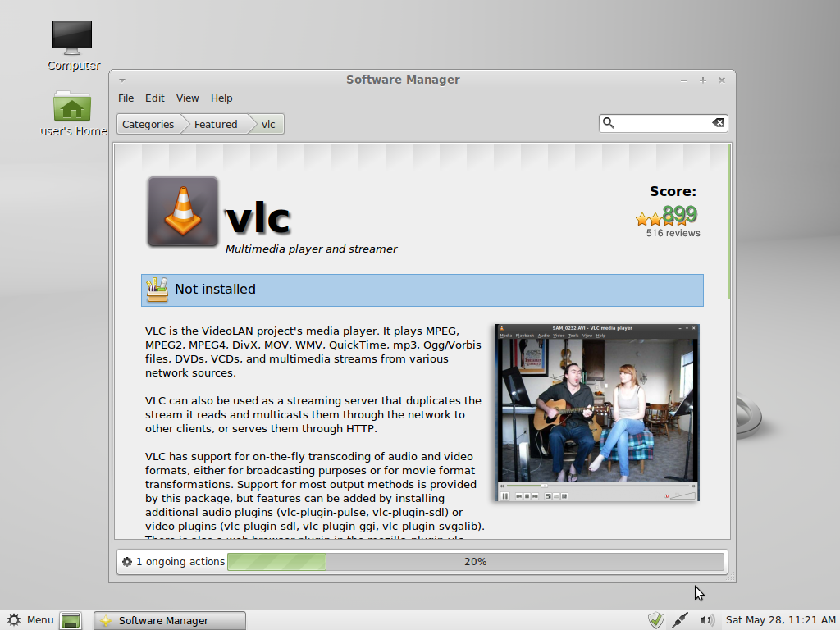Click the 1 ongoing actions label
840x630 pixels.
tap(180, 561)
